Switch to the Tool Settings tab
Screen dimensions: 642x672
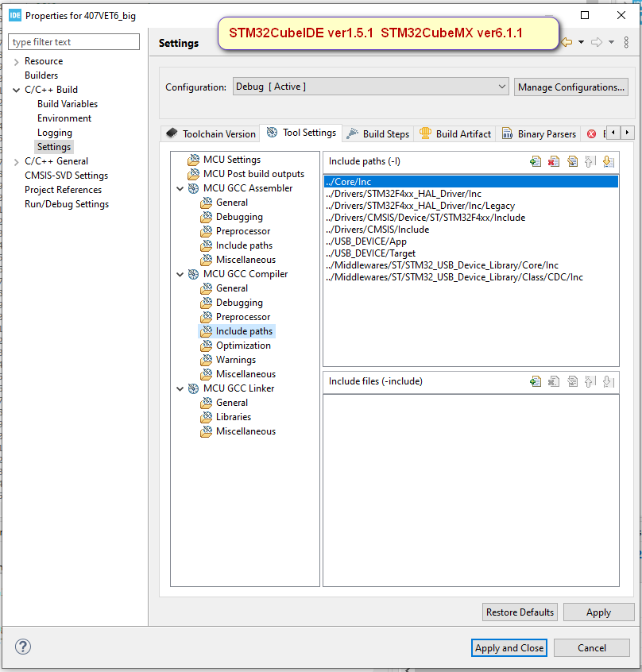301,133
